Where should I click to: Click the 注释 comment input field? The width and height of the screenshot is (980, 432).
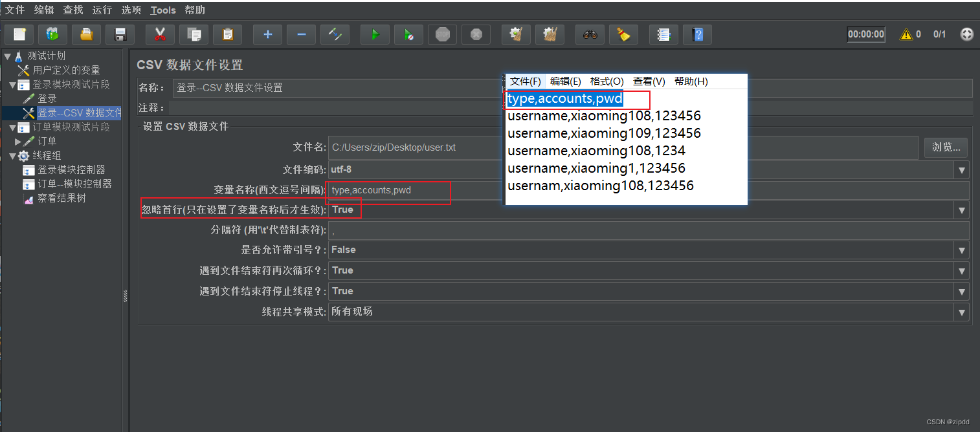(x=570, y=108)
